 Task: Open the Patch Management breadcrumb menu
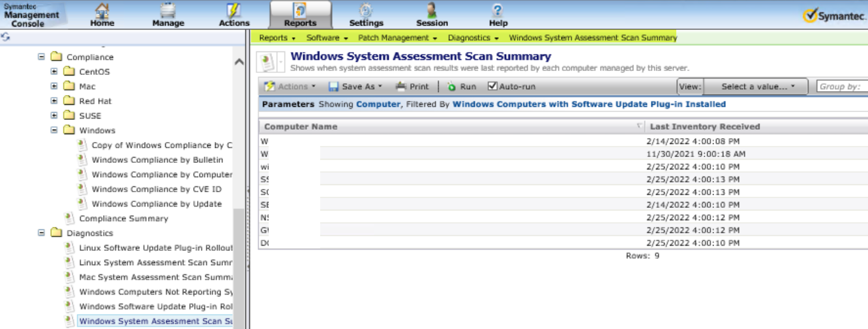pos(397,38)
